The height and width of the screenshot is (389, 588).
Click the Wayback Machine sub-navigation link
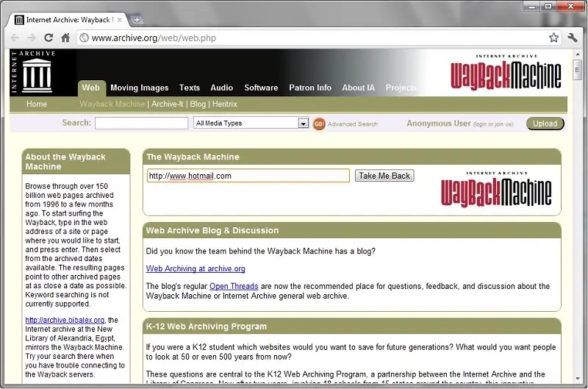(112, 104)
